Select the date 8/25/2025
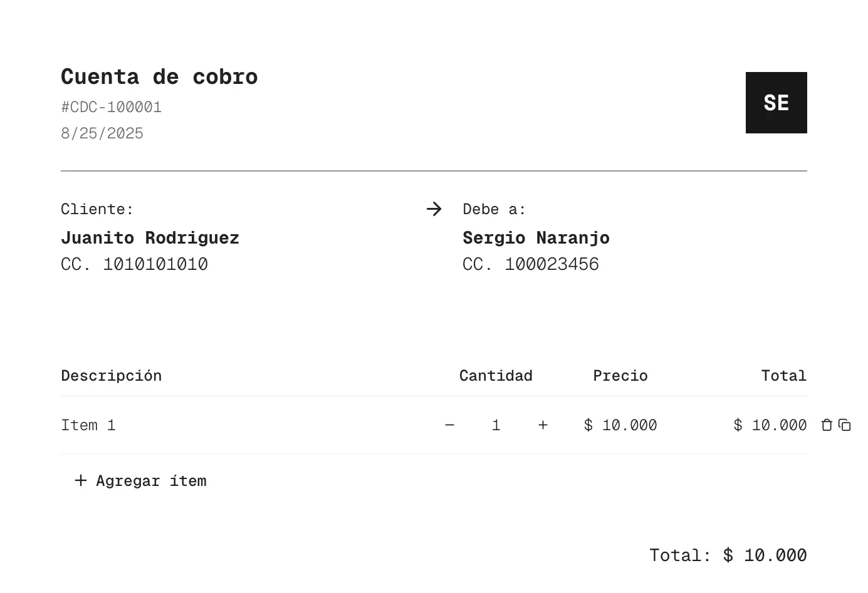 pyautogui.click(x=102, y=133)
